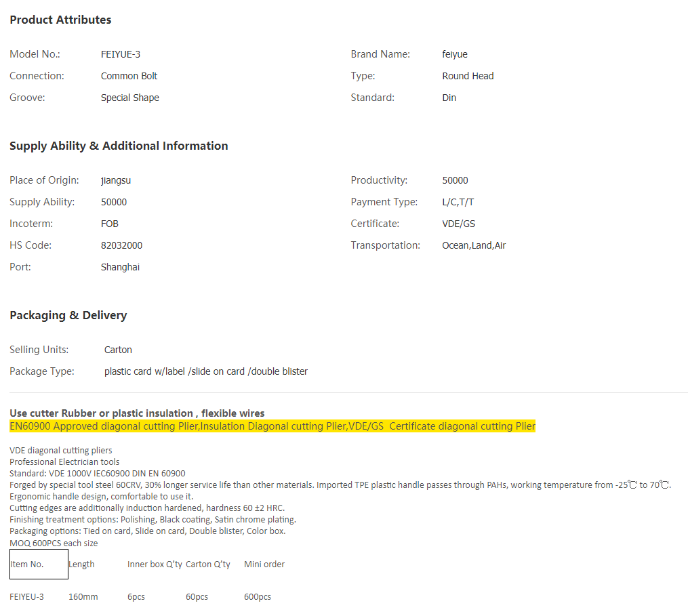This screenshot has height=616, width=688.
Task: Click the package type description text
Action: coord(205,371)
